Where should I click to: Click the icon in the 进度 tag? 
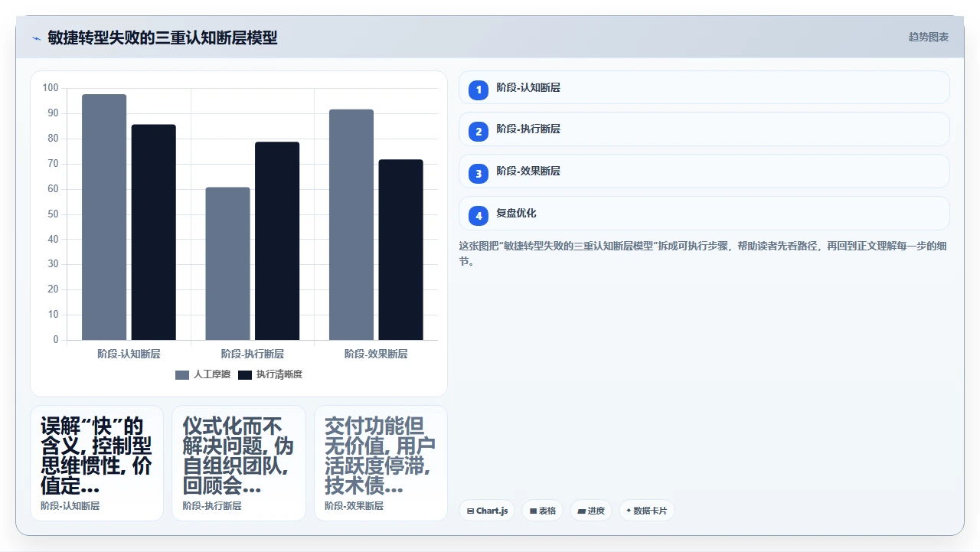pos(581,511)
